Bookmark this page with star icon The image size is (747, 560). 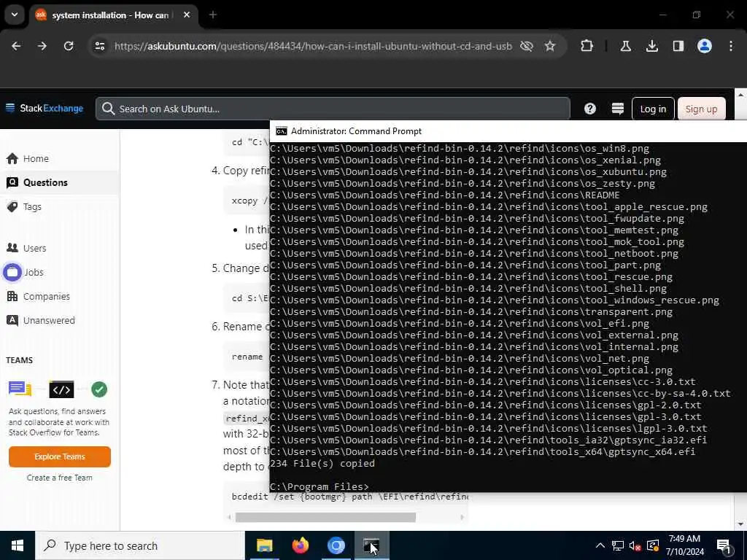point(550,46)
